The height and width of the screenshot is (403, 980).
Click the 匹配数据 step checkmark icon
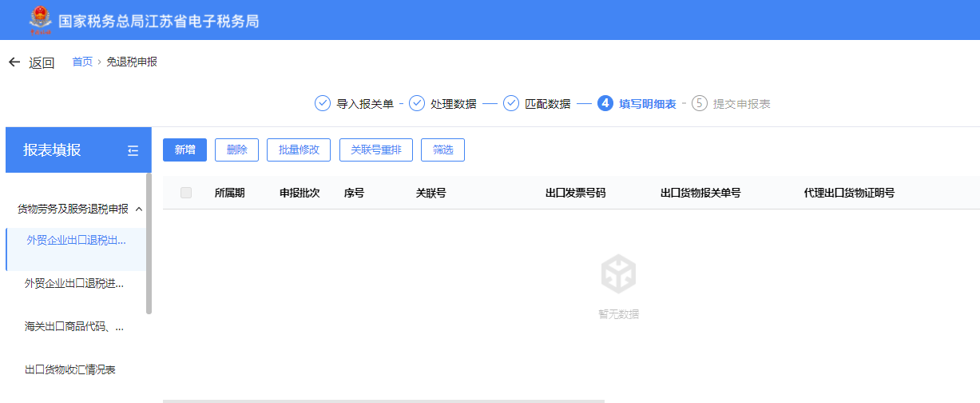[511, 103]
